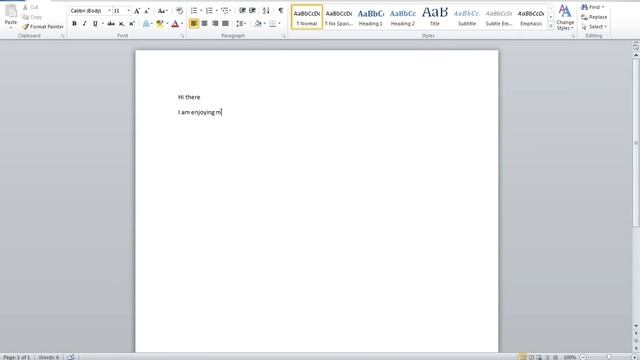
Task: Switch to Full Screen Reading view
Action: (x=531, y=357)
